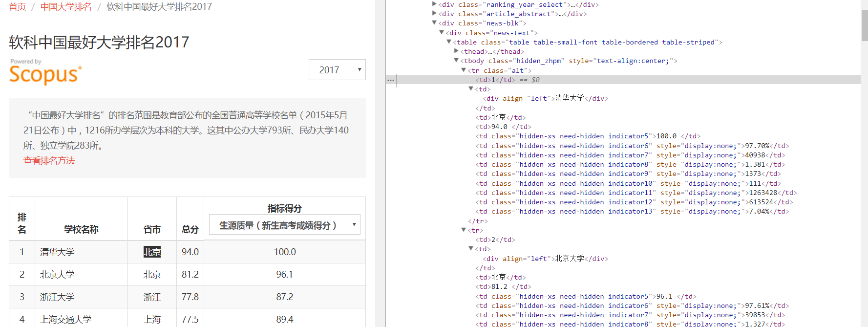The height and width of the screenshot is (327, 868).
Task: Click the 北京大学 school name cell
Action: click(x=81, y=274)
